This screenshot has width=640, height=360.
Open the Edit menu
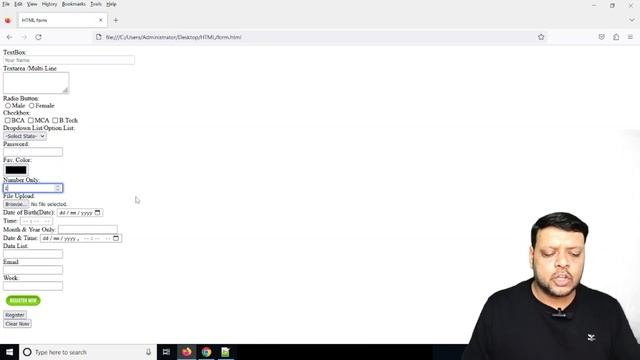pos(18,4)
